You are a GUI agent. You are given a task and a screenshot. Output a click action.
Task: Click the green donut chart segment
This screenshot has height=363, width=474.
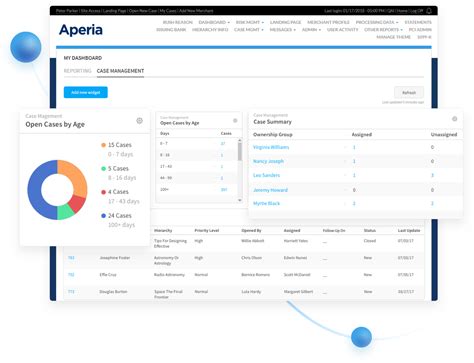(65, 212)
